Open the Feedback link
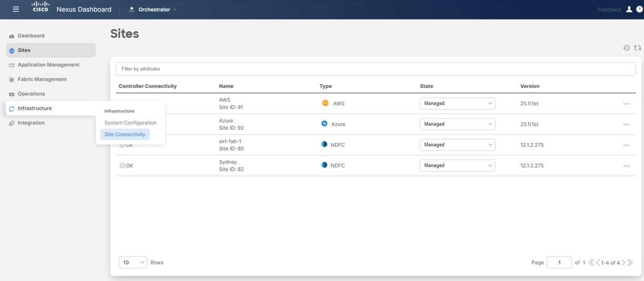Image resolution: width=644 pixels, height=281 pixels. [x=609, y=9]
